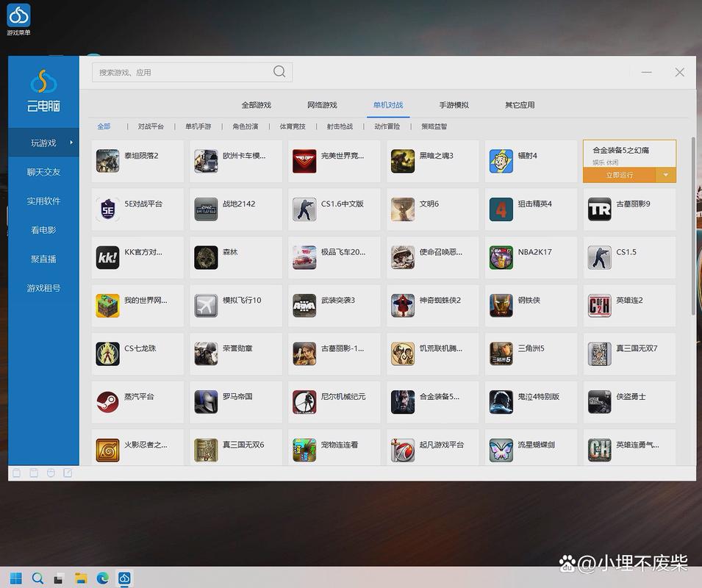Open 看电影 in the sidebar

[43, 230]
